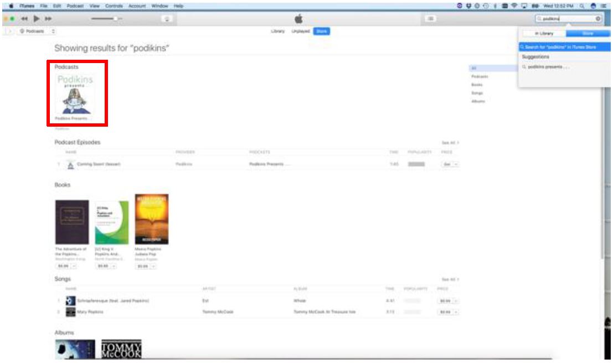
Task: Search for "podikins" in iTunes Store
Action: 564,47
